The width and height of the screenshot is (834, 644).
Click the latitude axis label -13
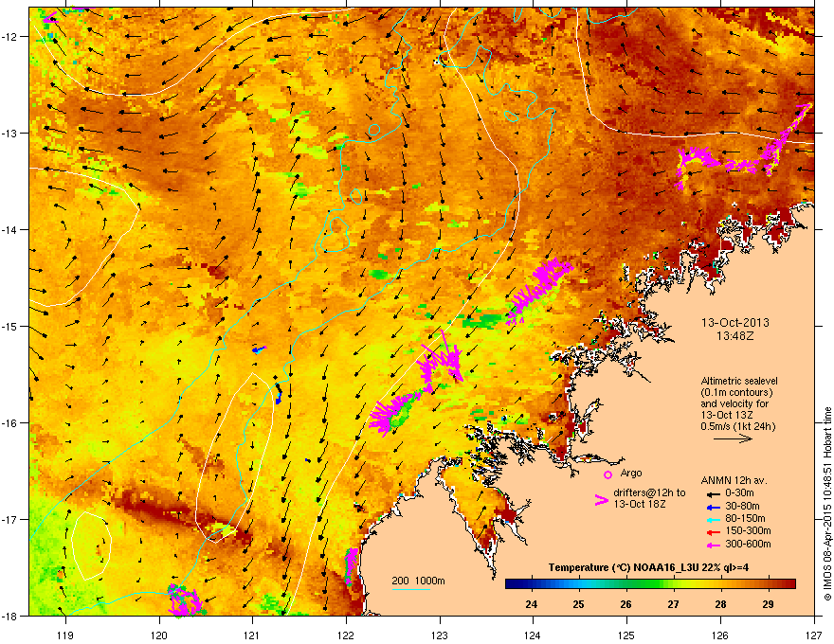click(x=10, y=133)
